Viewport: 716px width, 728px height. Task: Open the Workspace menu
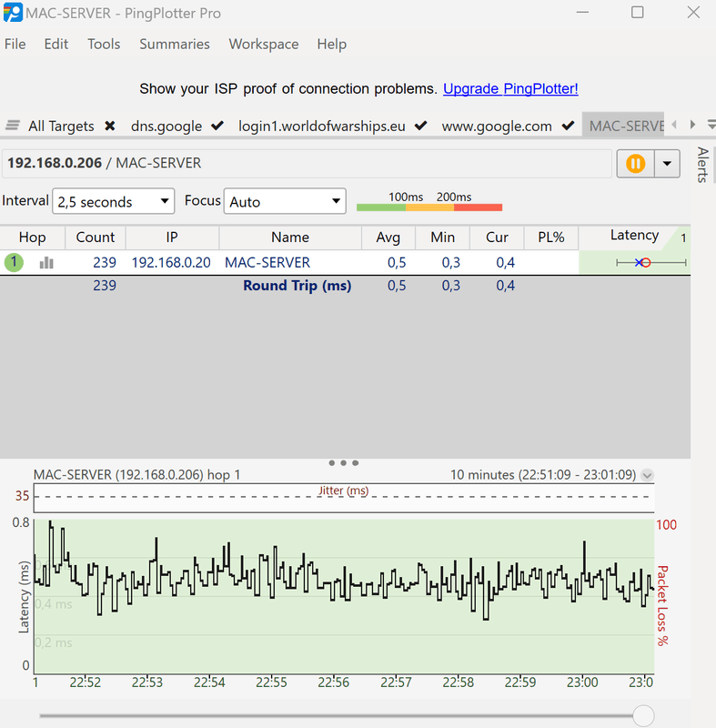[x=263, y=44]
